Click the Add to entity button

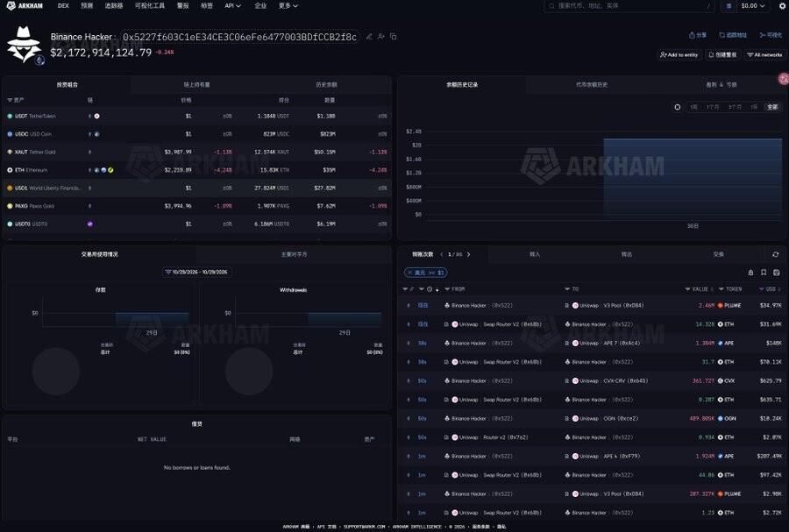(x=679, y=55)
